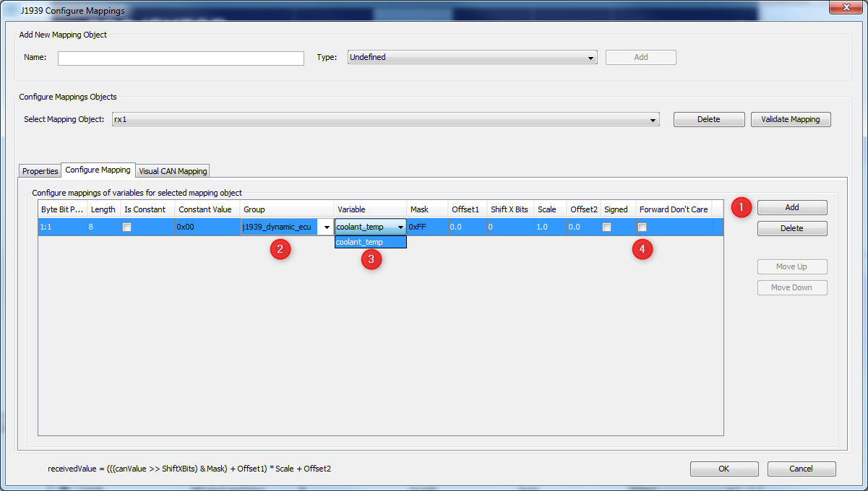Switch to the Visual CAN Mapping tab
Image resolution: width=868 pixels, height=491 pixels.
[x=172, y=170]
